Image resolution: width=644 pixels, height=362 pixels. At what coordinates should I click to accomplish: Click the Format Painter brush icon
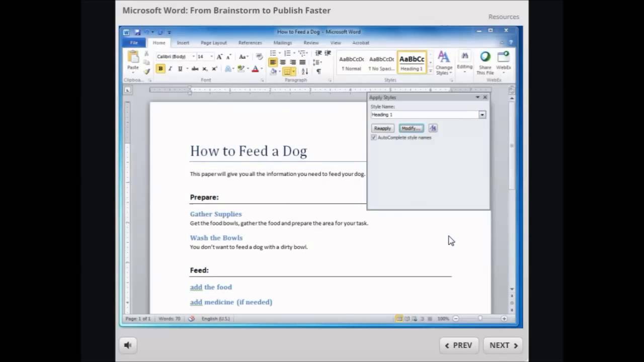click(x=147, y=71)
